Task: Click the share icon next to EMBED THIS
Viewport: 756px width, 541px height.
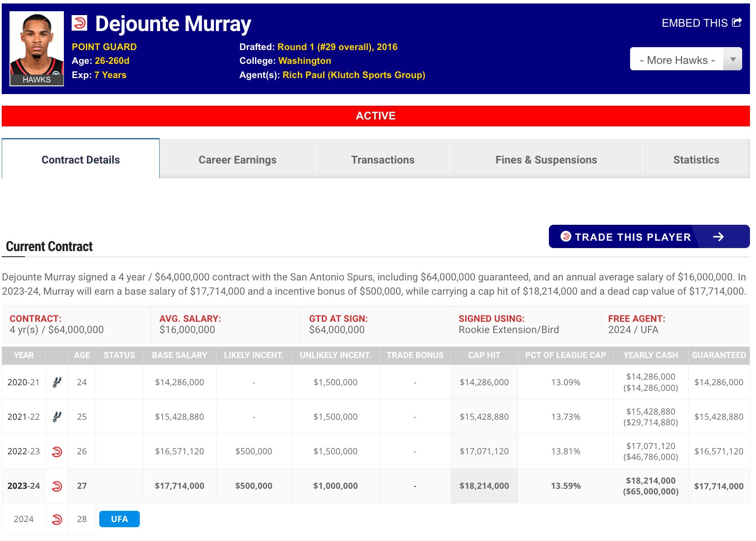Action: pyautogui.click(x=737, y=22)
